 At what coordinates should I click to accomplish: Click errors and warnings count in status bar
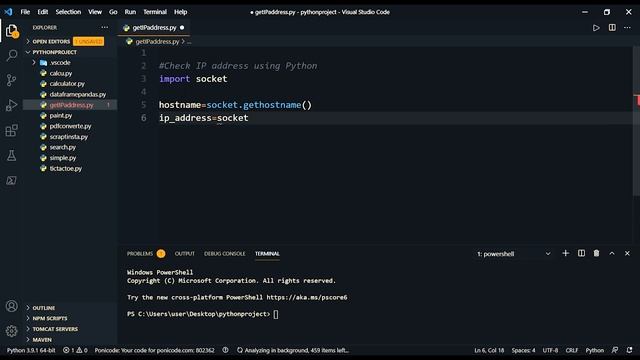point(75,350)
